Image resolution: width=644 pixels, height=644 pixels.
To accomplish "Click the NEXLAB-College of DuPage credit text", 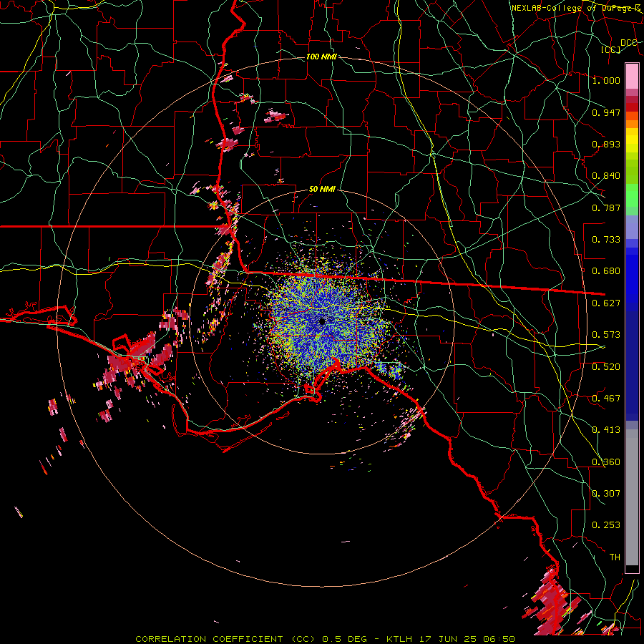I will pyautogui.click(x=576, y=8).
